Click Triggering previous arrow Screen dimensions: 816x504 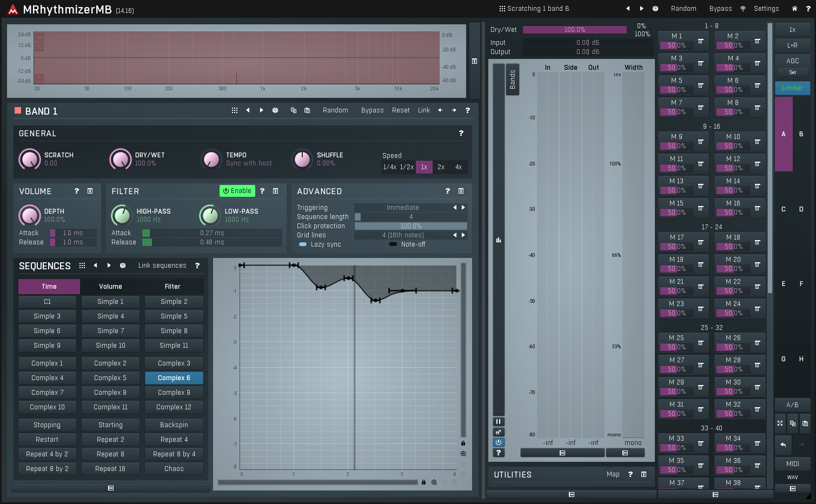coord(455,208)
